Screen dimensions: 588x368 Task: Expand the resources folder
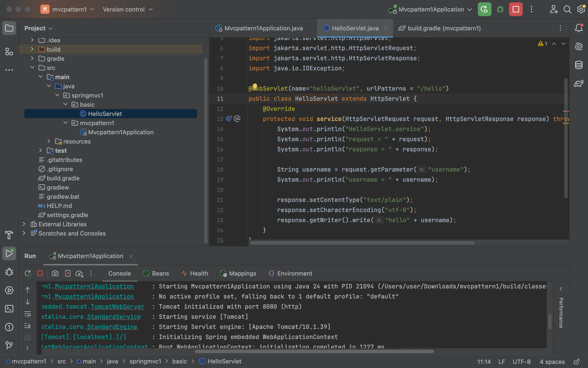[x=49, y=141]
